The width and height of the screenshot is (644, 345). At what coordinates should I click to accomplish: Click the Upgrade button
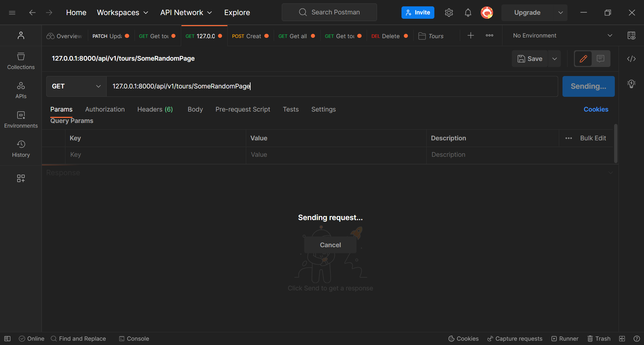pos(528,13)
